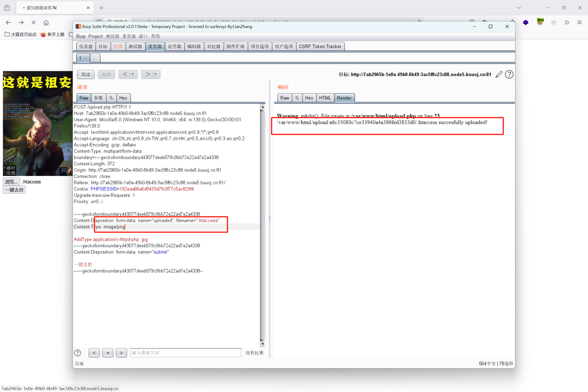
Task: Click the 一键去世 upload button on page
Action: tap(14, 190)
